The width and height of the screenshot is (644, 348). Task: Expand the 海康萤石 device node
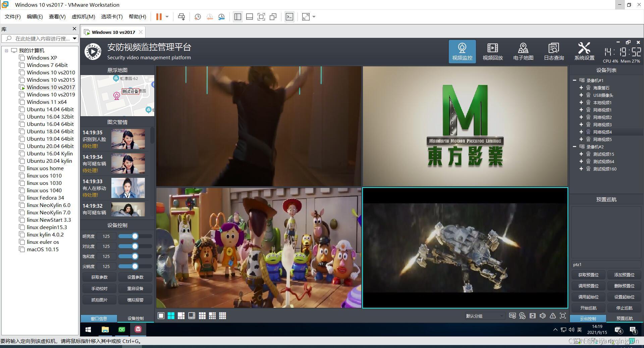coord(581,88)
